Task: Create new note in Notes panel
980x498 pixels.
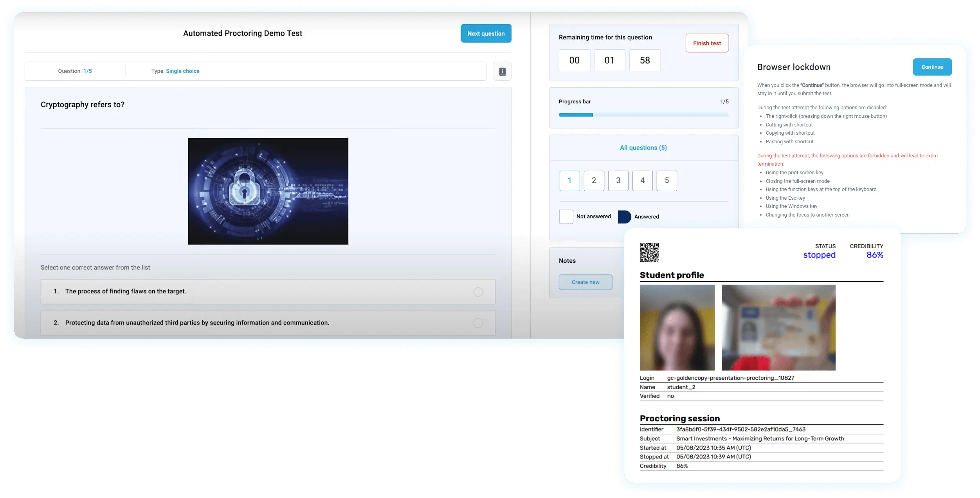Action: [x=585, y=282]
